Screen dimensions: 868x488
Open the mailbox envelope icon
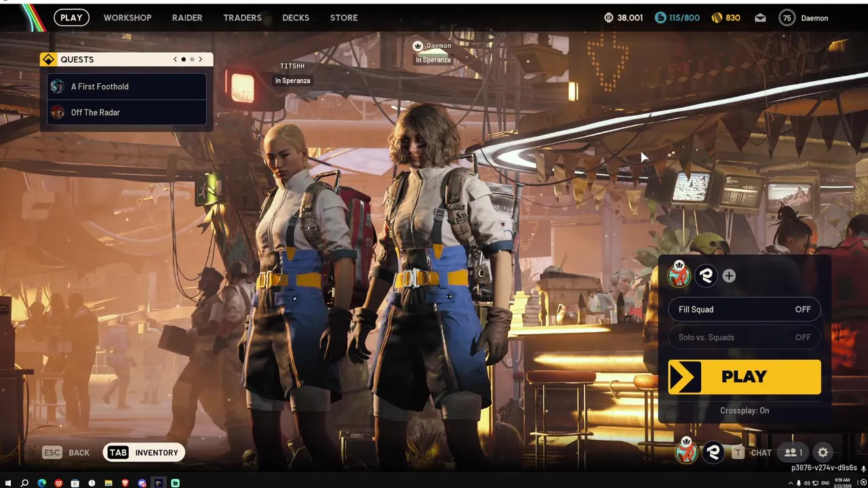760,18
